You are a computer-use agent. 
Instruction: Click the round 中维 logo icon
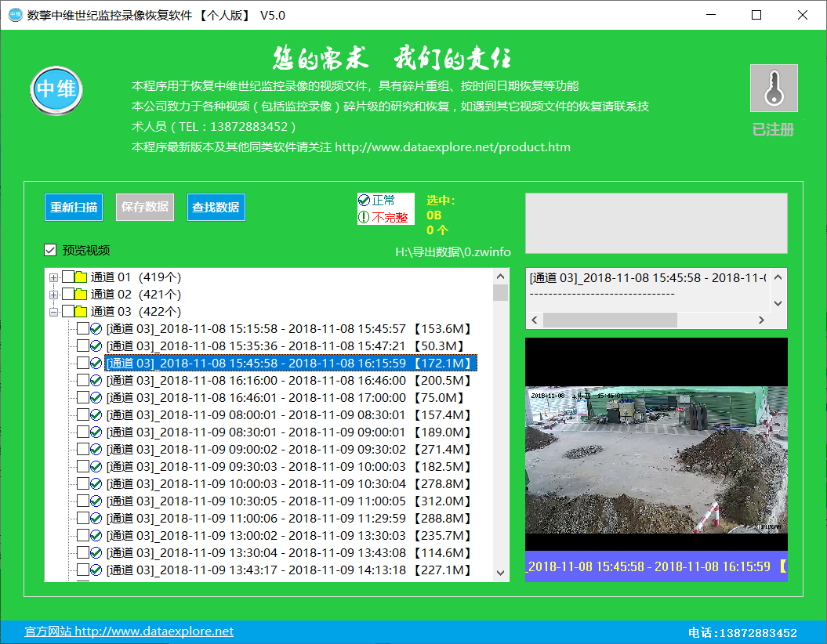[x=56, y=90]
